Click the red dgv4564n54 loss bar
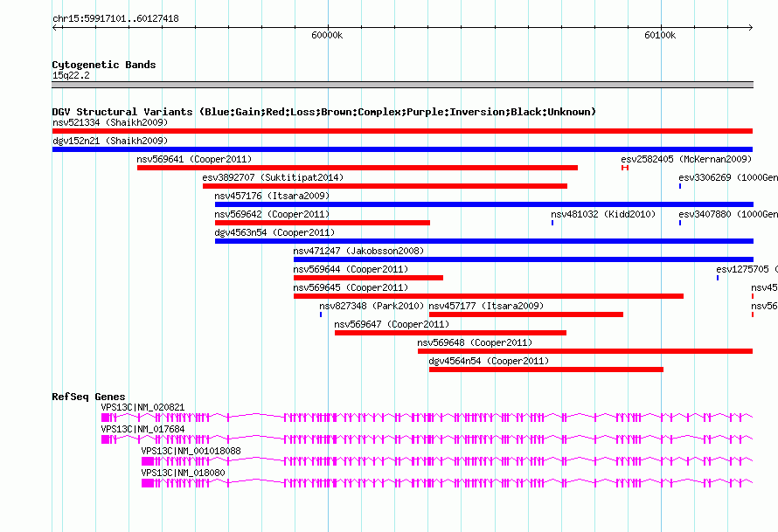Viewport: 778px width, 532px height. (546, 370)
